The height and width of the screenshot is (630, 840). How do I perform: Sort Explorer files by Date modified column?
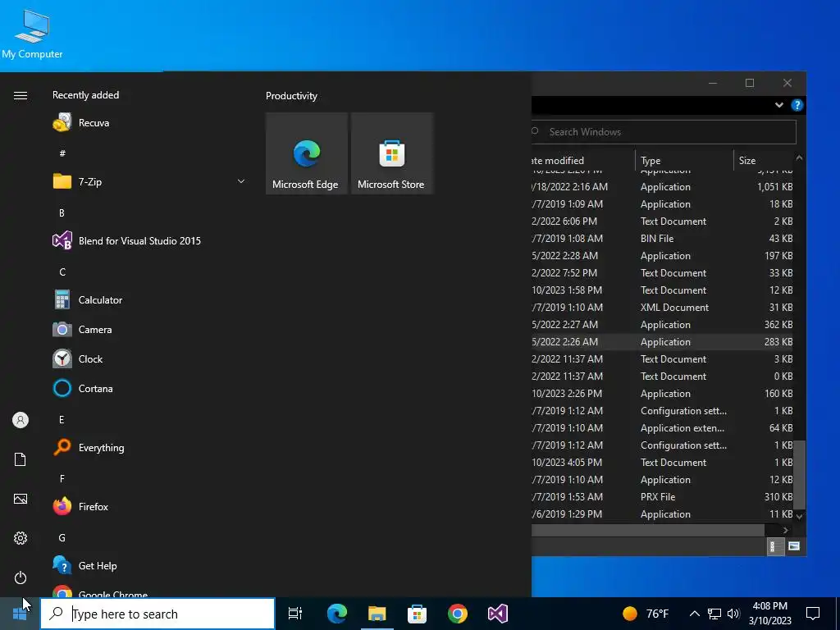point(583,160)
